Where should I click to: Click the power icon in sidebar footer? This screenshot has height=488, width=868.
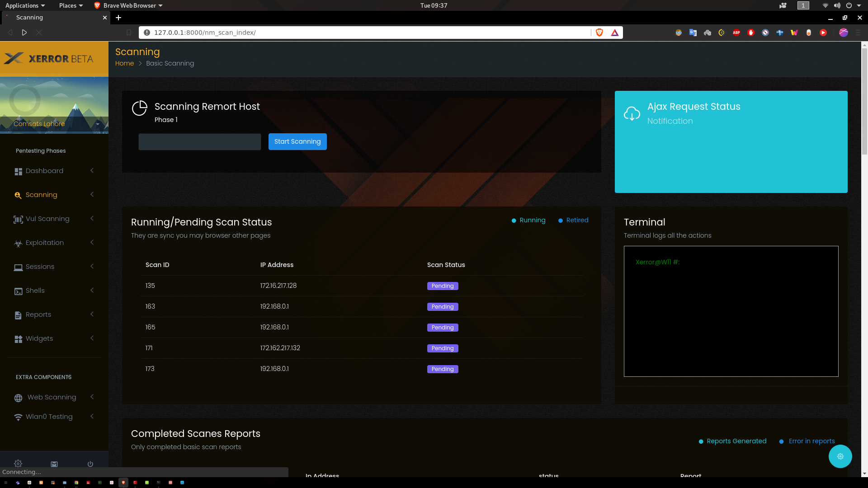[90, 464]
